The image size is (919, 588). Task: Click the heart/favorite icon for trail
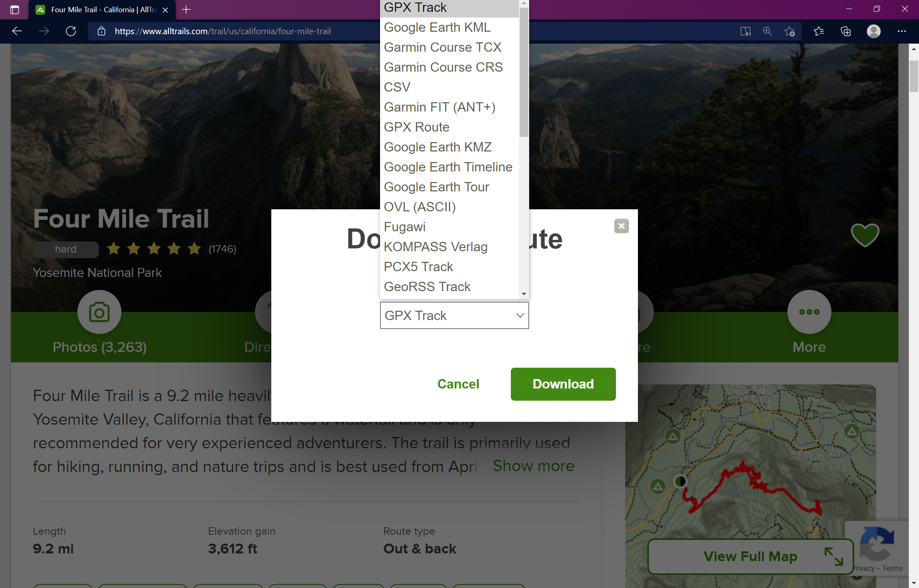click(865, 235)
